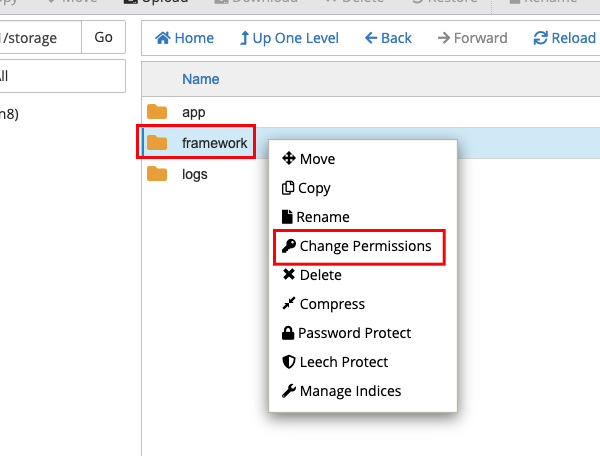Sort files by the Name column header
The width and height of the screenshot is (600, 456).
201,79
